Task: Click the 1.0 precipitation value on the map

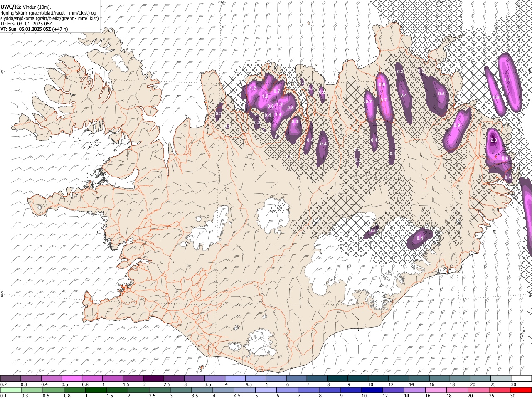Action: pos(252,89)
